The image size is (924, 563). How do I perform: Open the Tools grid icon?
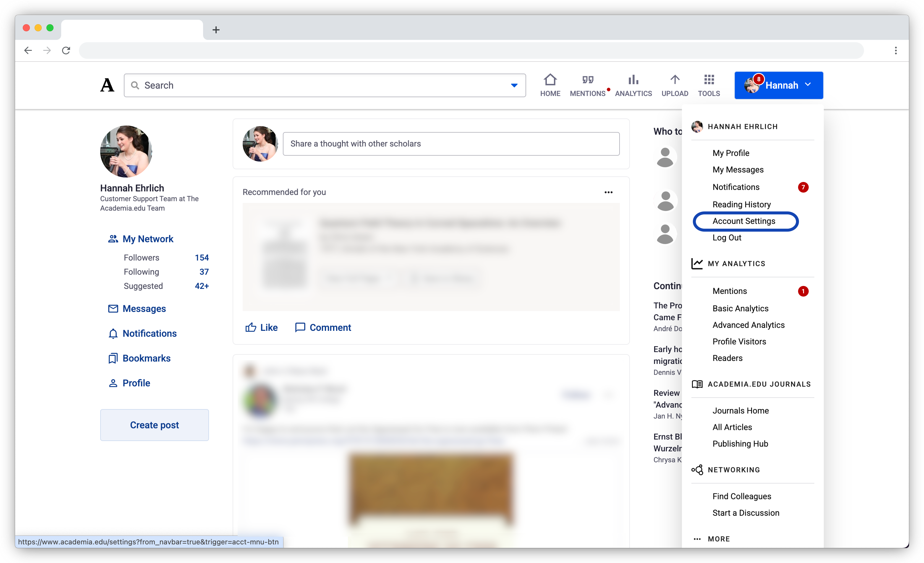tap(709, 80)
